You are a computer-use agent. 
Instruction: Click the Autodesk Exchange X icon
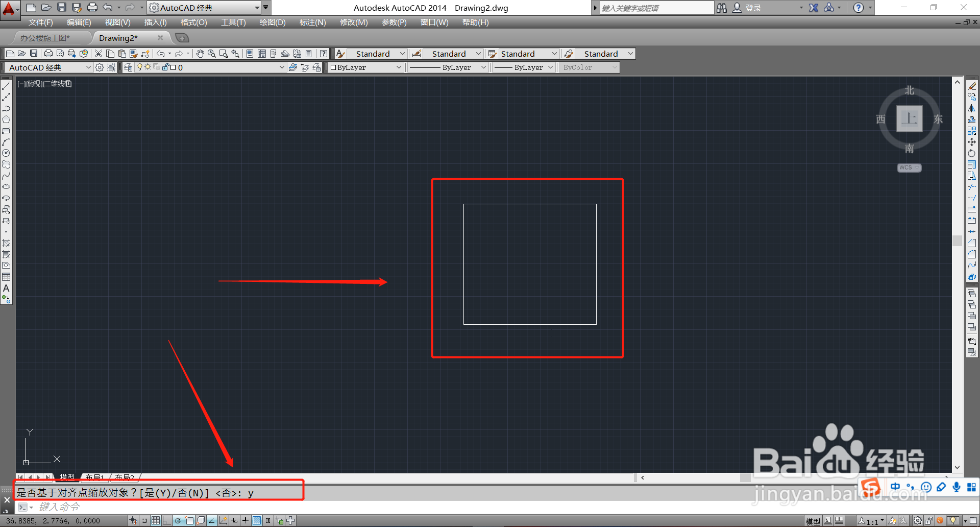pos(814,8)
